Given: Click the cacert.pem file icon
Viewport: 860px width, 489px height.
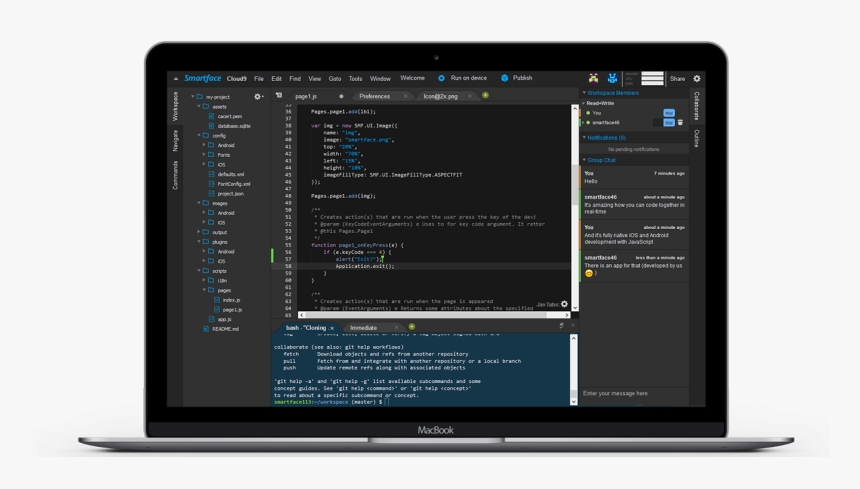Looking at the screenshot, I should [x=212, y=116].
